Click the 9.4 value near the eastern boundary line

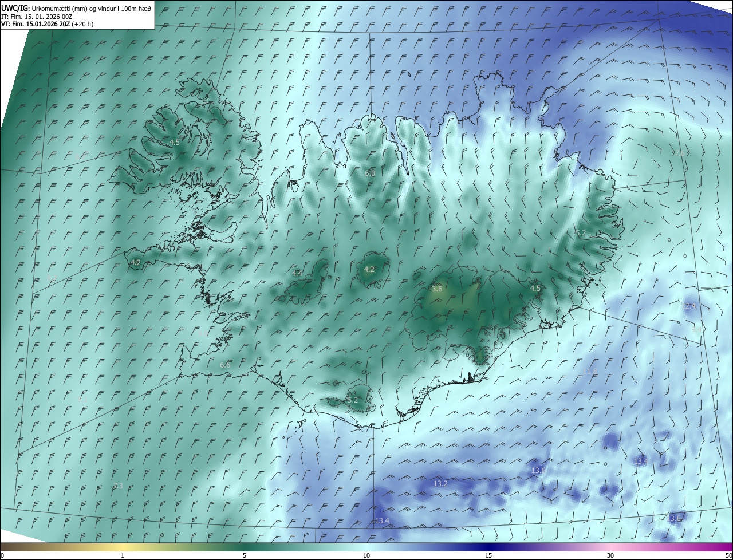coord(697,329)
